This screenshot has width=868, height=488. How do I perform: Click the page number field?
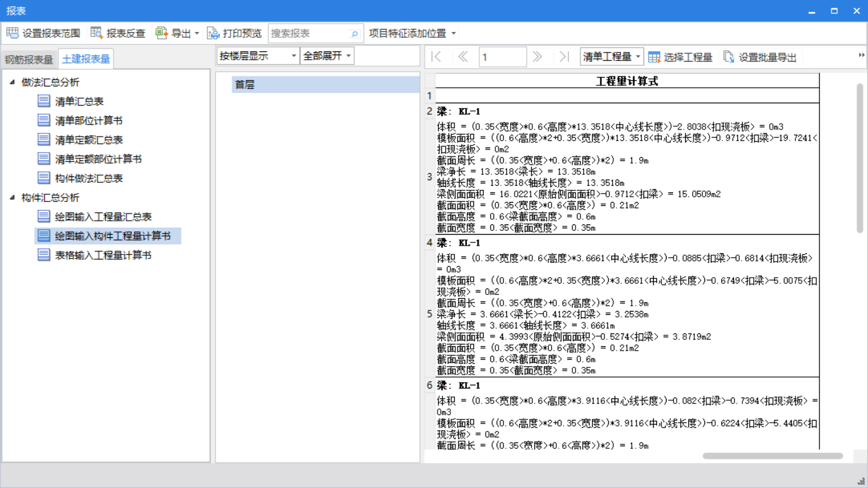point(502,57)
